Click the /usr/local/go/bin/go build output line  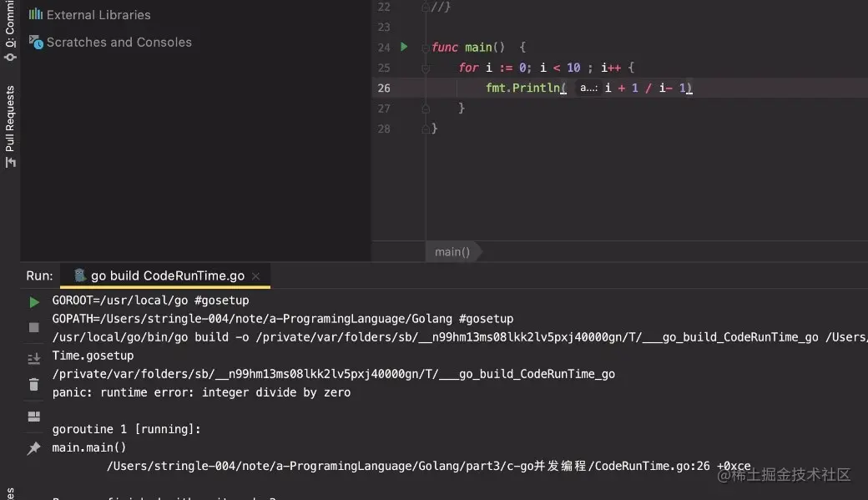460,337
